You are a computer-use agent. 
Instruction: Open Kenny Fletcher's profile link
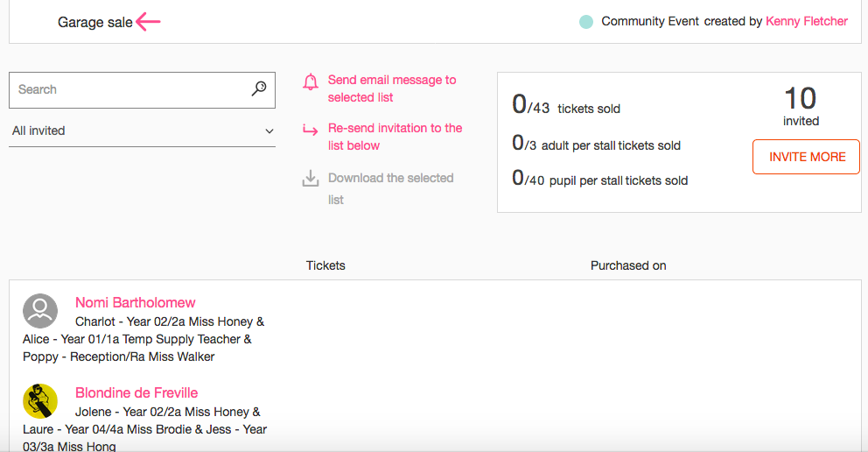click(x=807, y=22)
